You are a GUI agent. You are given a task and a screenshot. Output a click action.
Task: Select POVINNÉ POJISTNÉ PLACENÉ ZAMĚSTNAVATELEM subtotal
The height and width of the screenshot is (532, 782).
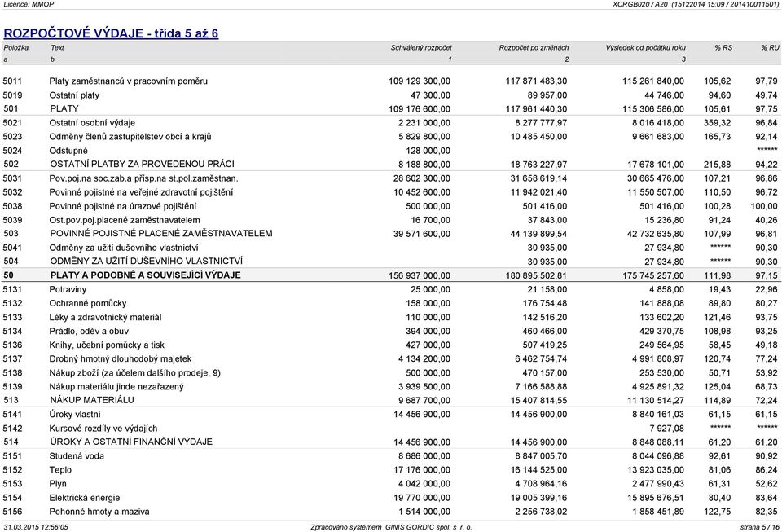pos(161,233)
